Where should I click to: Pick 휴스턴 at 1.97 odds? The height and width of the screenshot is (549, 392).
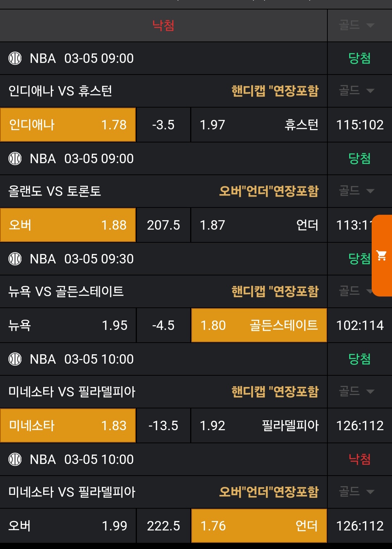tap(259, 125)
